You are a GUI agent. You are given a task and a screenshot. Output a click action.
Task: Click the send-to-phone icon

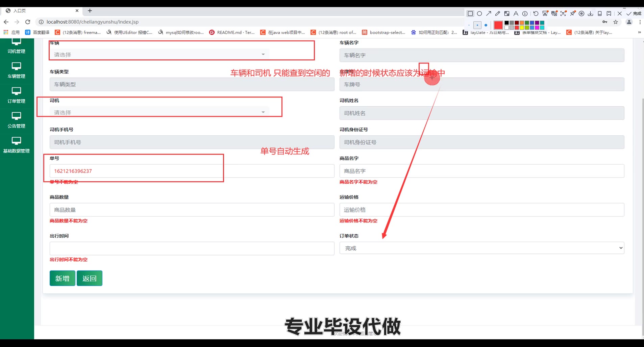(600, 14)
